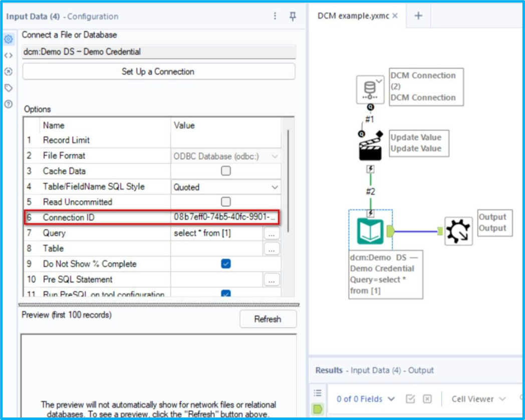Image resolution: width=525 pixels, height=420 pixels.
Task: Click the tag annotation icon in the sidebar
Action: pyautogui.click(x=8, y=87)
